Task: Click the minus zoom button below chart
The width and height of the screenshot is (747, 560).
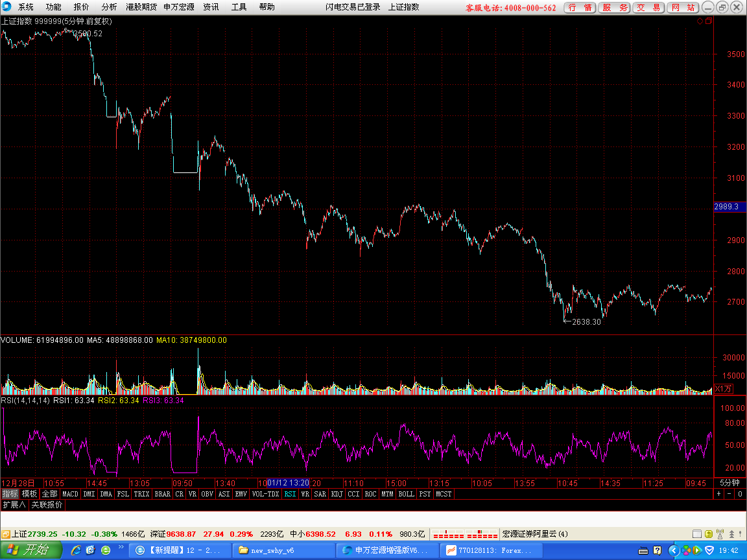Action: coord(729,494)
